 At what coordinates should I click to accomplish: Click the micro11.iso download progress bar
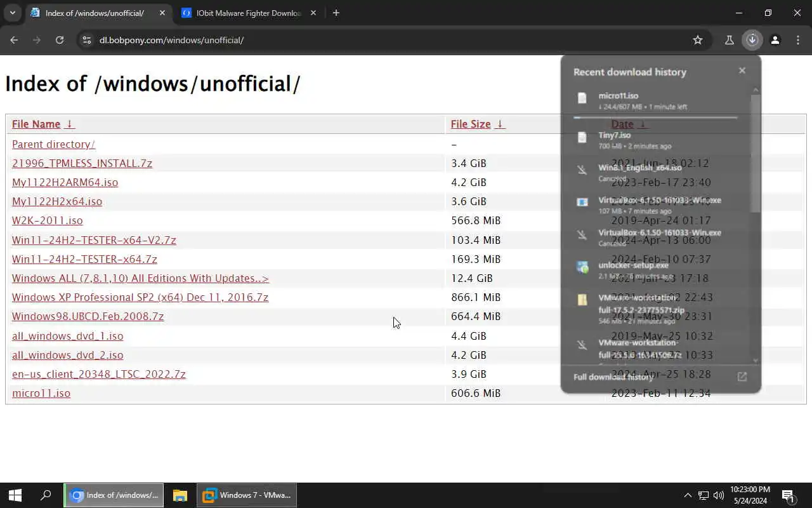655,117
